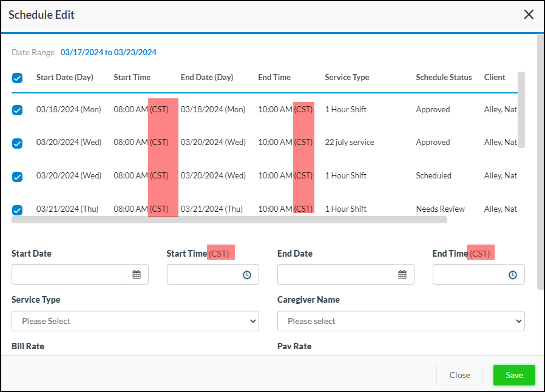
Task: Click the Close button in footer
Action: (459, 375)
